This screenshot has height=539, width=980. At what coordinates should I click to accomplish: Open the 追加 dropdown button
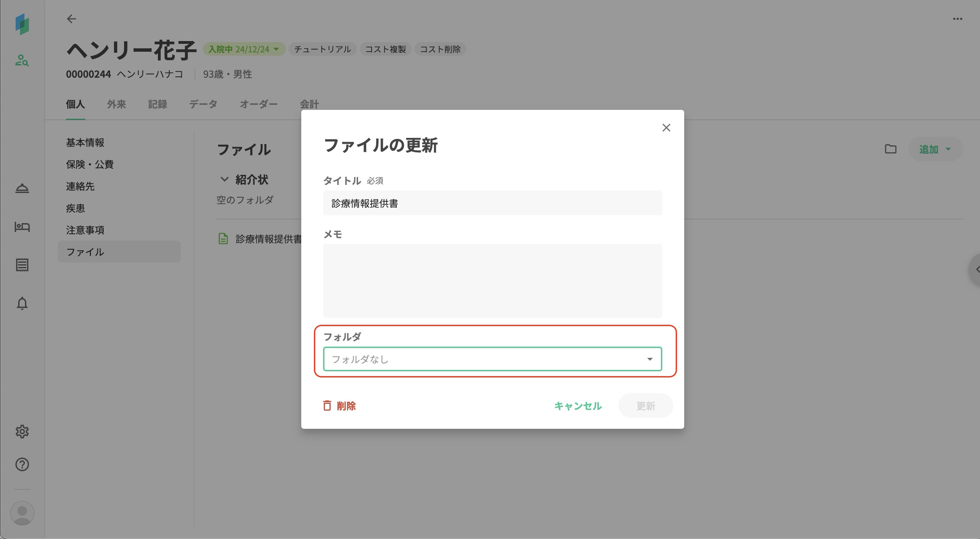[935, 149]
